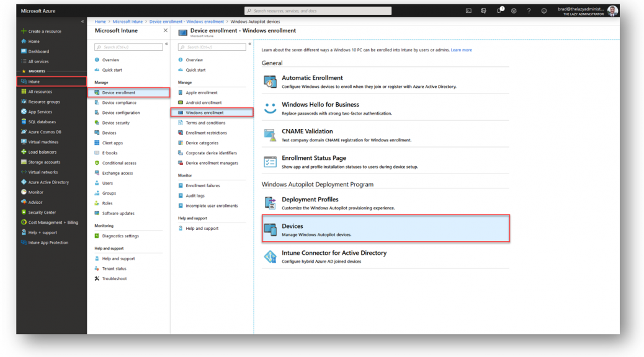
Task: Open Device compliance in Intune menu
Action: click(119, 103)
